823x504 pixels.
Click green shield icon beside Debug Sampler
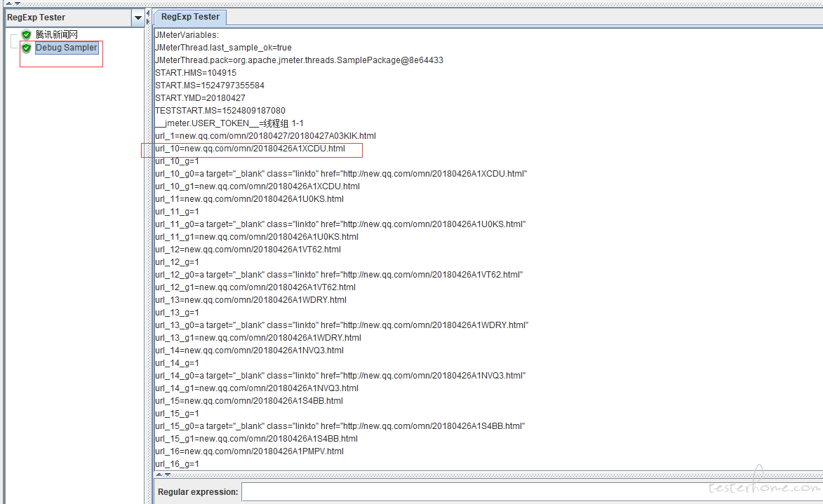[26, 48]
